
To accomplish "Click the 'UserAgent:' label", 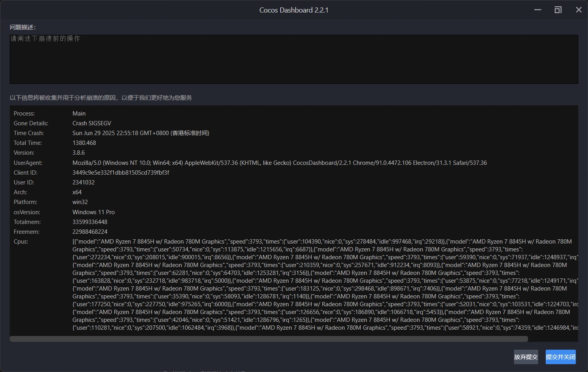I will coord(28,163).
